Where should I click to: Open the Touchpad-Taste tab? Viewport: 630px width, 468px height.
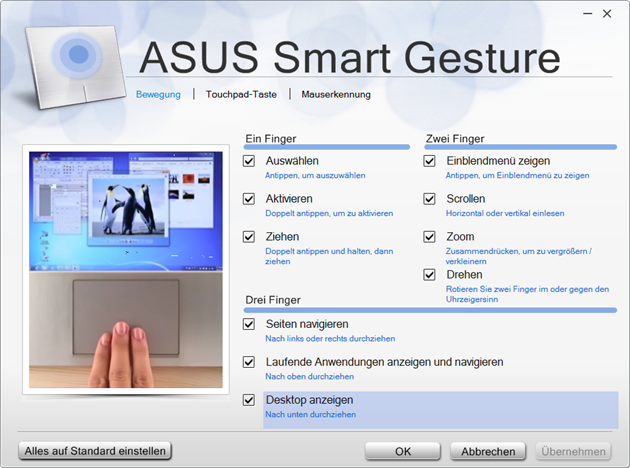241,94
